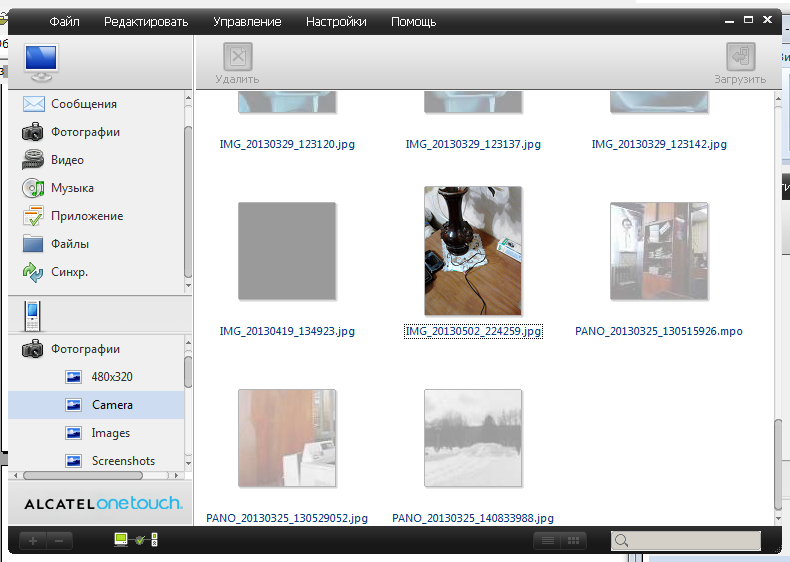Select thumbnail of PANO_20130325_140833988.jpg
The image size is (790, 562).
(x=473, y=438)
